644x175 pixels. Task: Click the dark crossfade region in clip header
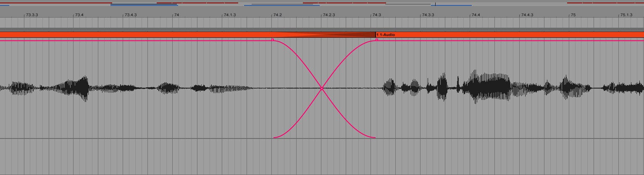click(324, 34)
